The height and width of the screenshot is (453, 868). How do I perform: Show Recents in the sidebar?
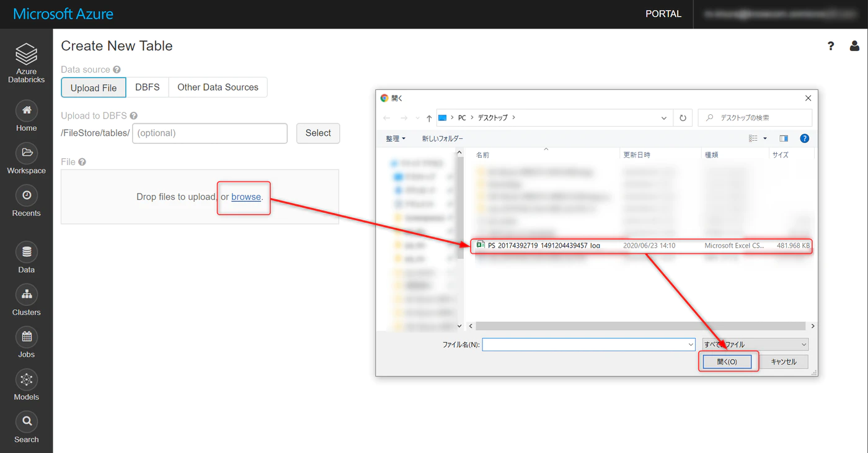click(26, 201)
